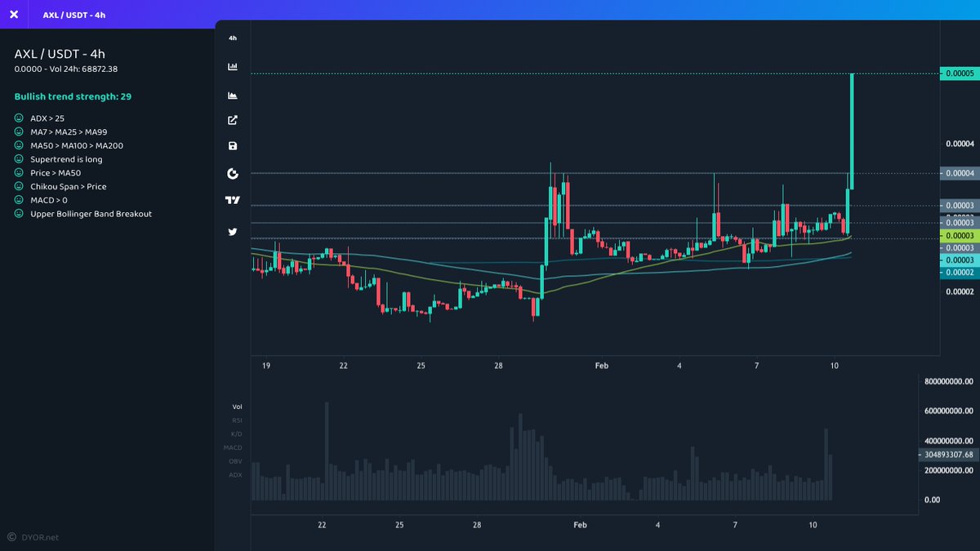Switch lower pane to ADX indicator

pyautogui.click(x=236, y=474)
